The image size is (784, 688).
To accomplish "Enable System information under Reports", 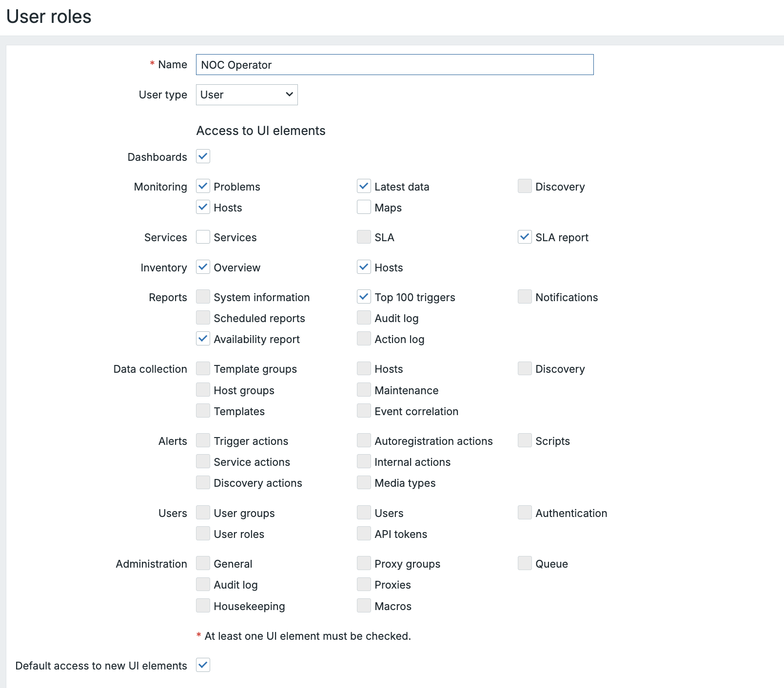I will coord(202,297).
